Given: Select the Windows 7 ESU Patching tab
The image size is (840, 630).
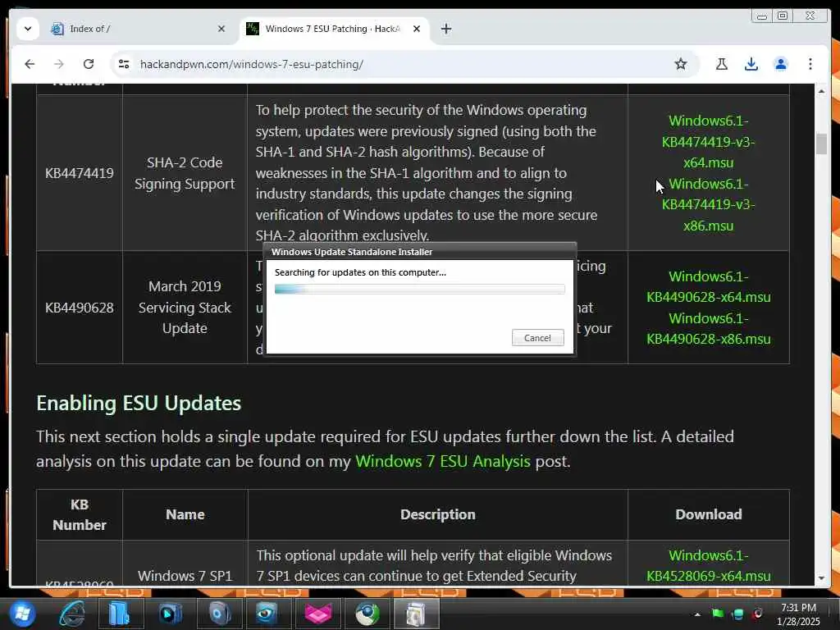Looking at the screenshot, I should pyautogui.click(x=333, y=29).
